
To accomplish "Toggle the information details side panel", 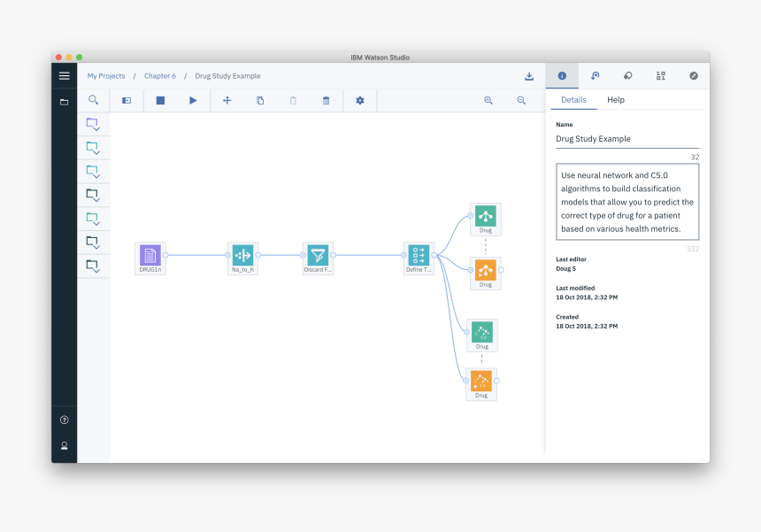I will (x=561, y=76).
